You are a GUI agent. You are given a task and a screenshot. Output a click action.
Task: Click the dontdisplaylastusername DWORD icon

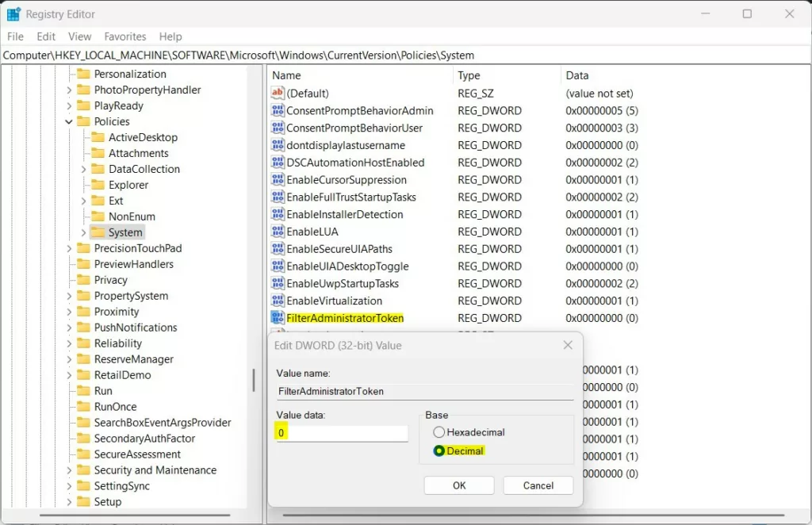tap(278, 145)
